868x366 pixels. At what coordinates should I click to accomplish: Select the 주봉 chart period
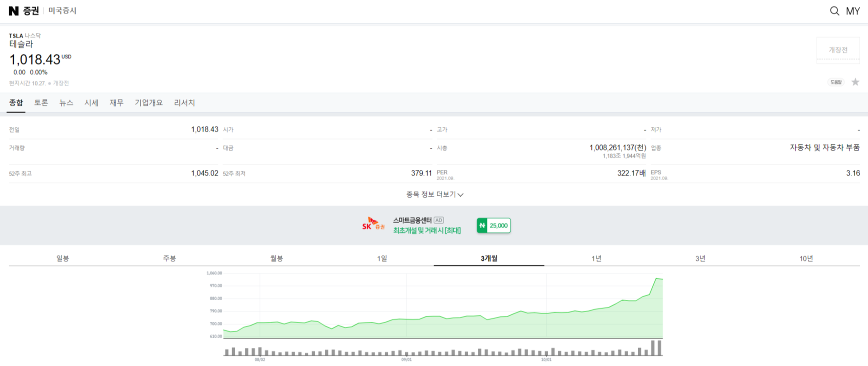169,258
